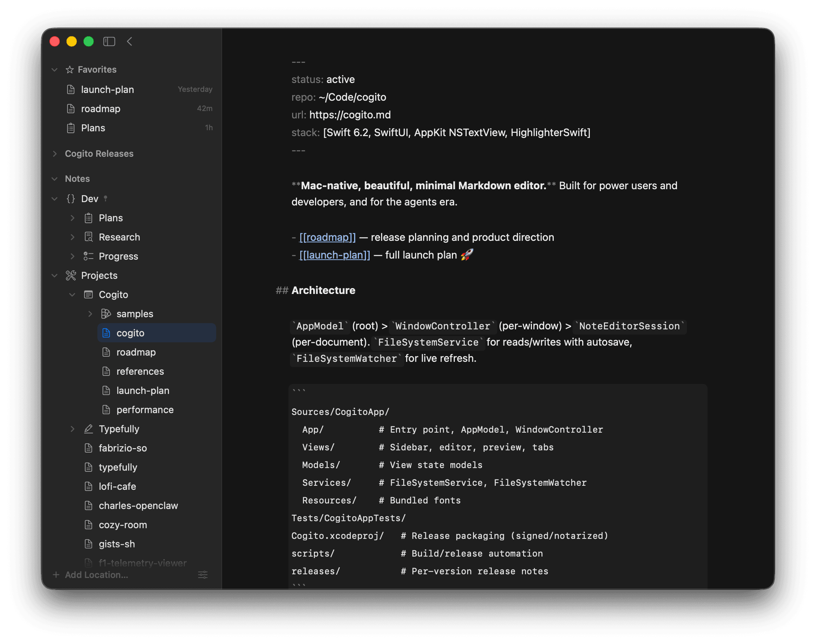The image size is (816, 644).
Task: Click the document icon beside lofi-cafe
Action: pos(89,487)
